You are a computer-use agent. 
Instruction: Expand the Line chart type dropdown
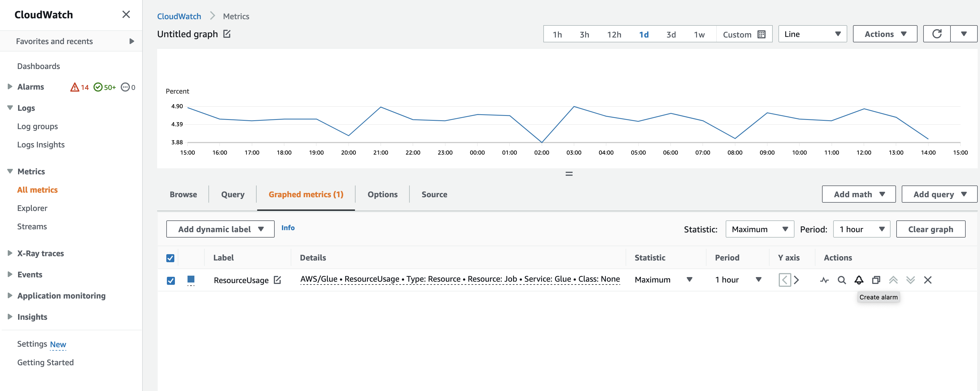click(x=813, y=34)
